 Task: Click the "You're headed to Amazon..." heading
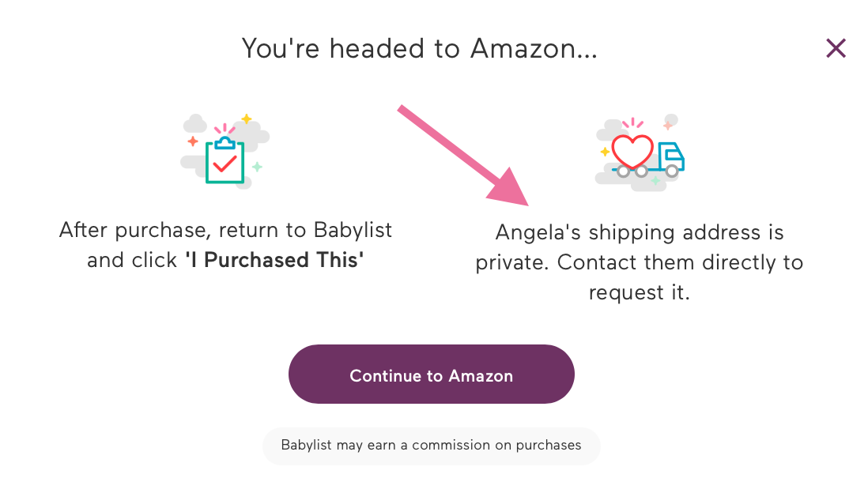pyautogui.click(x=420, y=49)
